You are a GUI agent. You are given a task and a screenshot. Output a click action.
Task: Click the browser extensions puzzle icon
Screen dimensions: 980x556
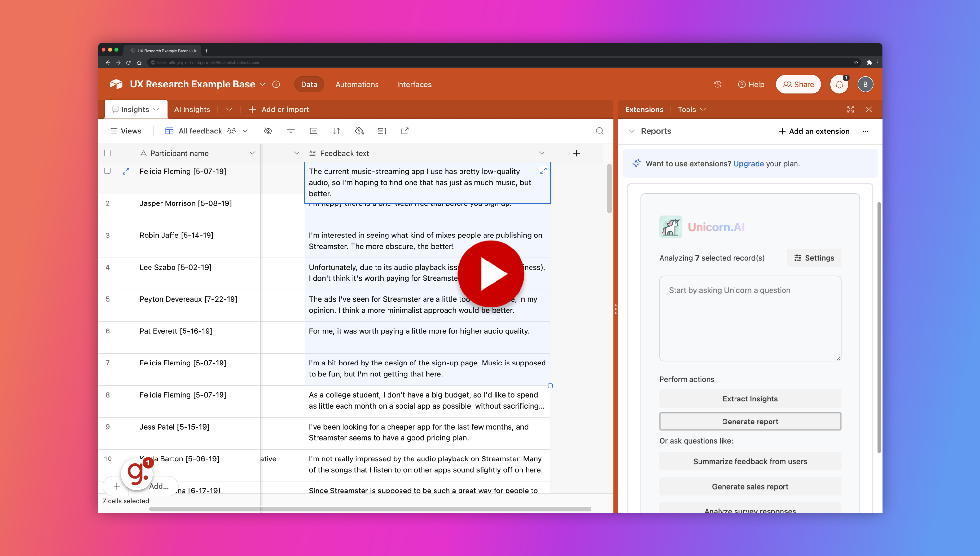[x=869, y=62]
